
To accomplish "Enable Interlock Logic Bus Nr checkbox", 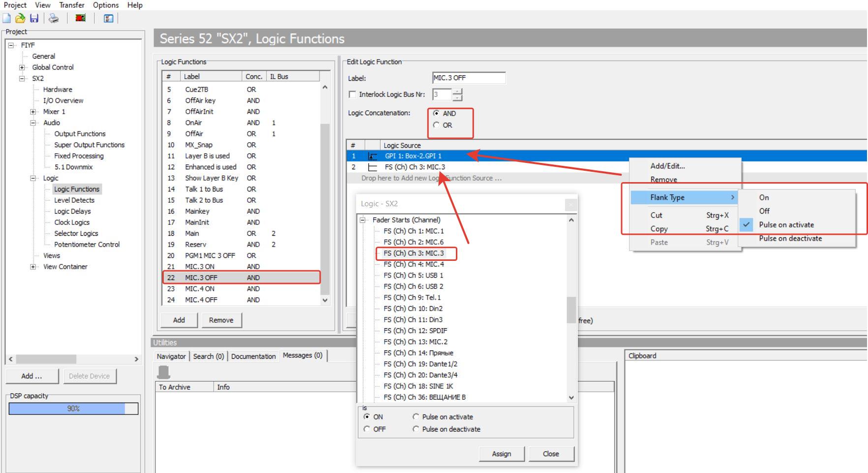I will pyautogui.click(x=352, y=95).
